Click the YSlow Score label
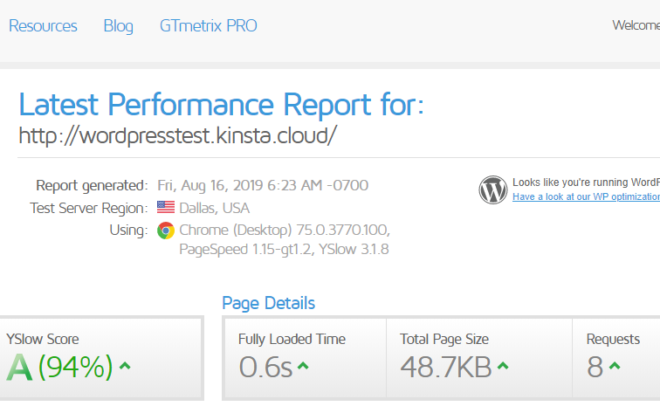 (x=43, y=339)
